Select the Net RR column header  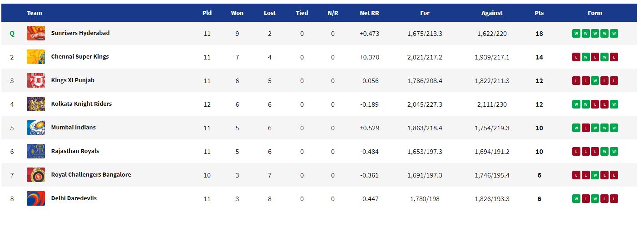369,13
